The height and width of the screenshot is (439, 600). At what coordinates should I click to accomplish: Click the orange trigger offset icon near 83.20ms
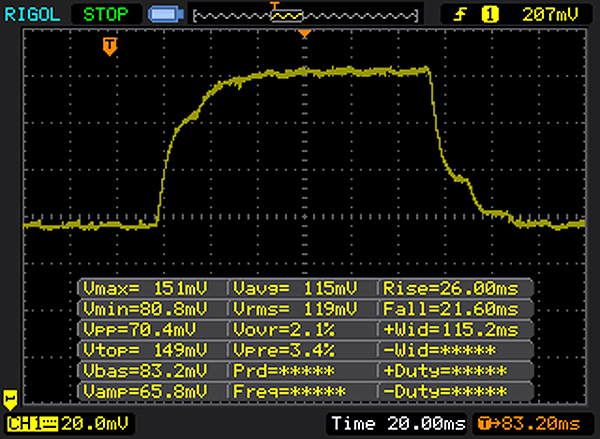click(485, 424)
